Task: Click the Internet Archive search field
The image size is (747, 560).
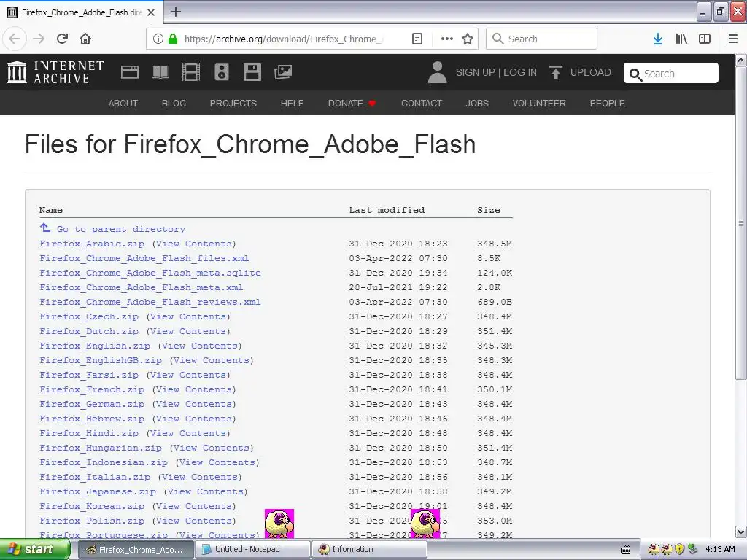Action: coord(671,74)
